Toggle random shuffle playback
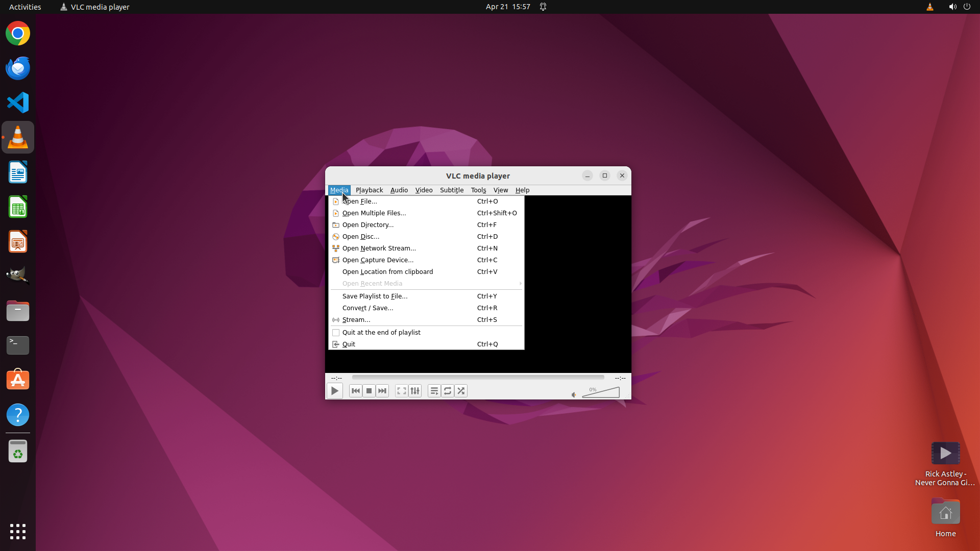The image size is (980, 551). pos(461,391)
